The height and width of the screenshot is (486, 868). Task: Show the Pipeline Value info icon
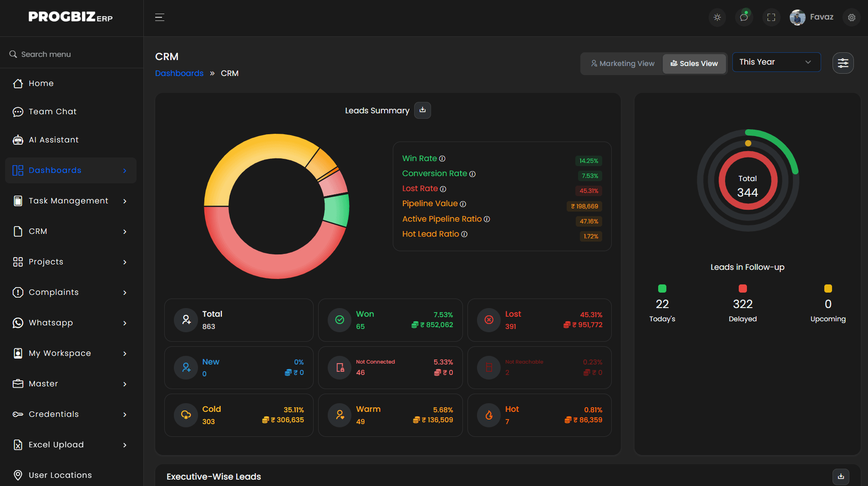pos(463,204)
